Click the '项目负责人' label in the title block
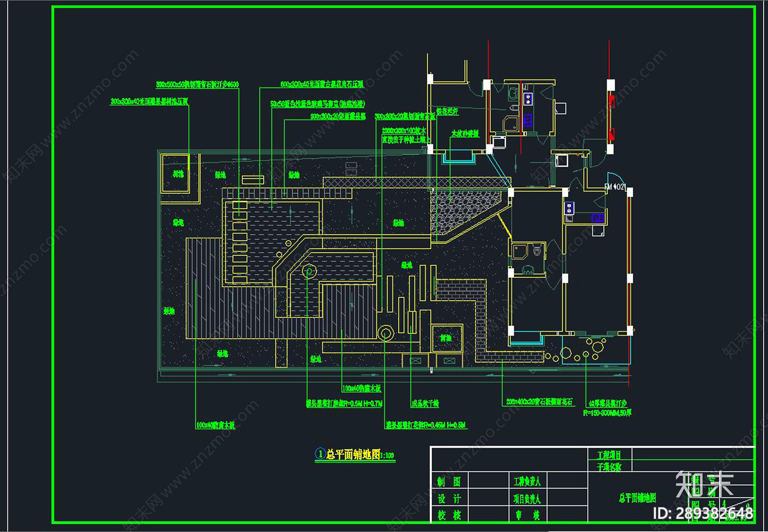The width and height of the screenshot is (768, 532). [527, 499]
